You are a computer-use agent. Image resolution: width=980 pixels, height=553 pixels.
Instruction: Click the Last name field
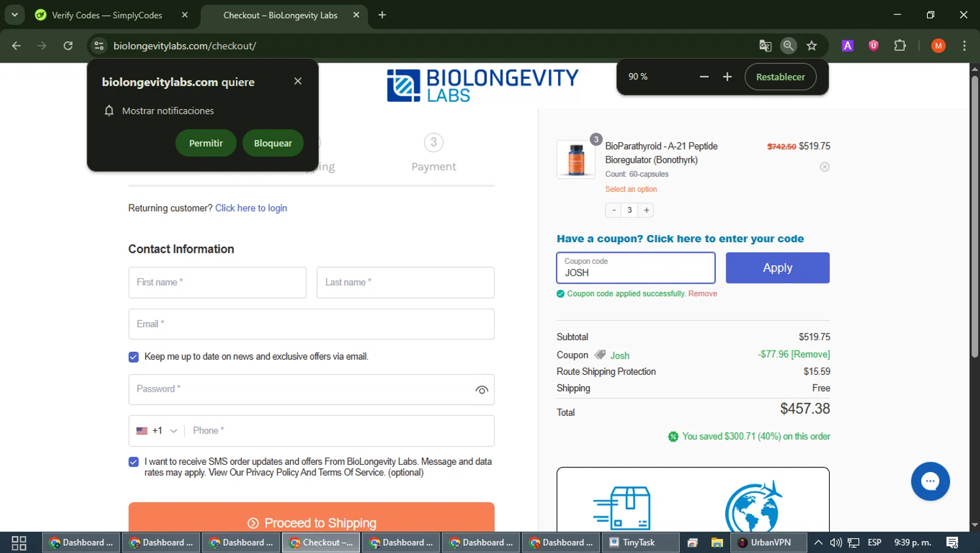point(406,283)
